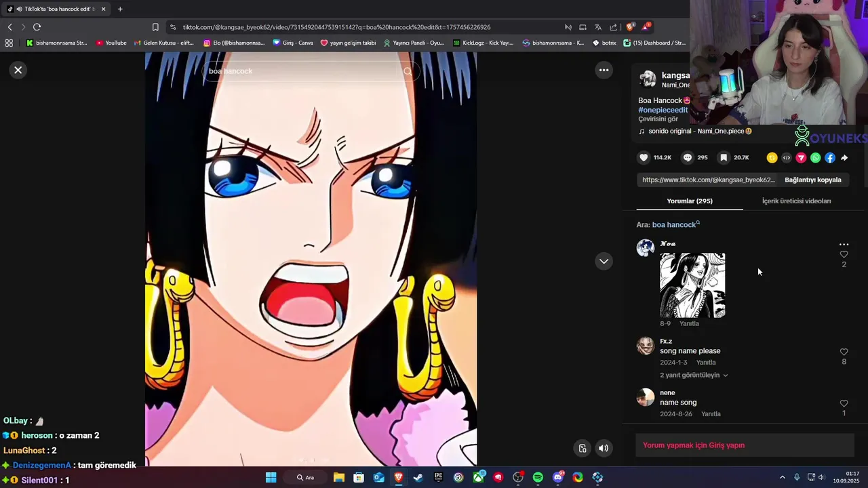Image resolution: width=868 pixels, height=488 pixels.
Task: Reply to Noa's comment via Yanıtla
Action: point(689,323)
